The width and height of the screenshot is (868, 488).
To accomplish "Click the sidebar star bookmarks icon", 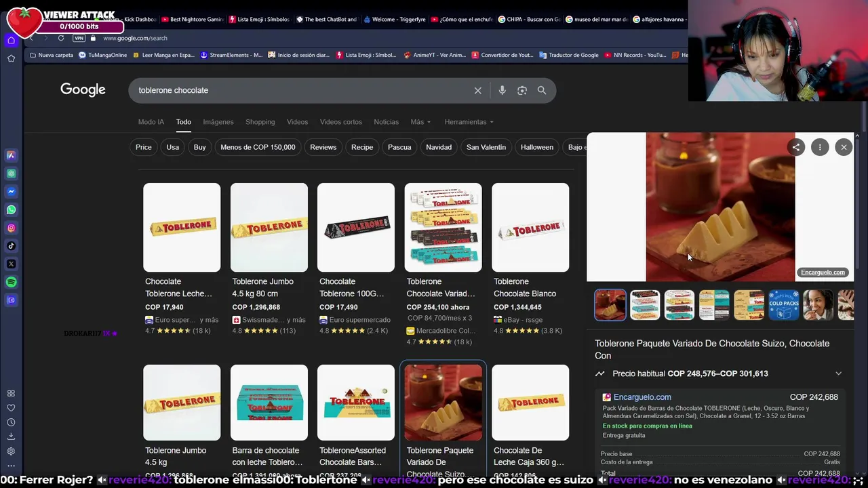I will [x=11, y=58].
